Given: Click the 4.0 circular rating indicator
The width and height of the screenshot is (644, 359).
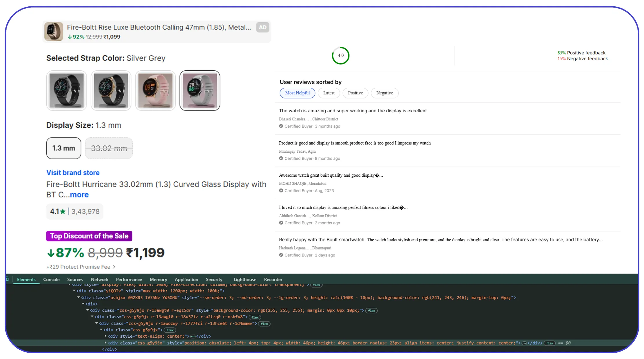Looking at the screenshot, I should [341, 56].
